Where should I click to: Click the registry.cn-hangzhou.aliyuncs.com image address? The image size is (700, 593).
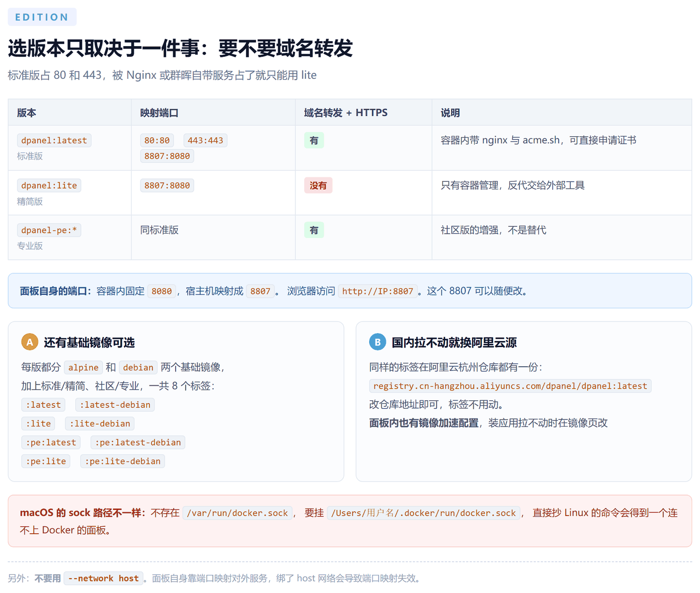[x=510, y=386]
